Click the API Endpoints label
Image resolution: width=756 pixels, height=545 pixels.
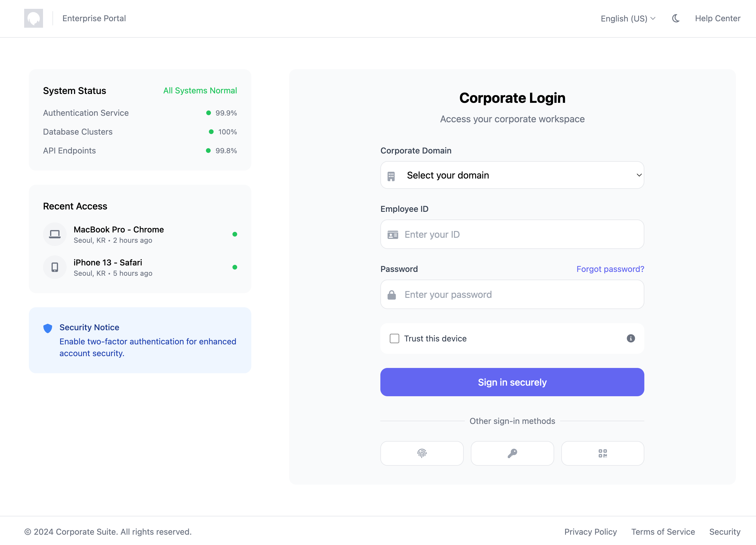pyautogui.click(x=69, y=151)
